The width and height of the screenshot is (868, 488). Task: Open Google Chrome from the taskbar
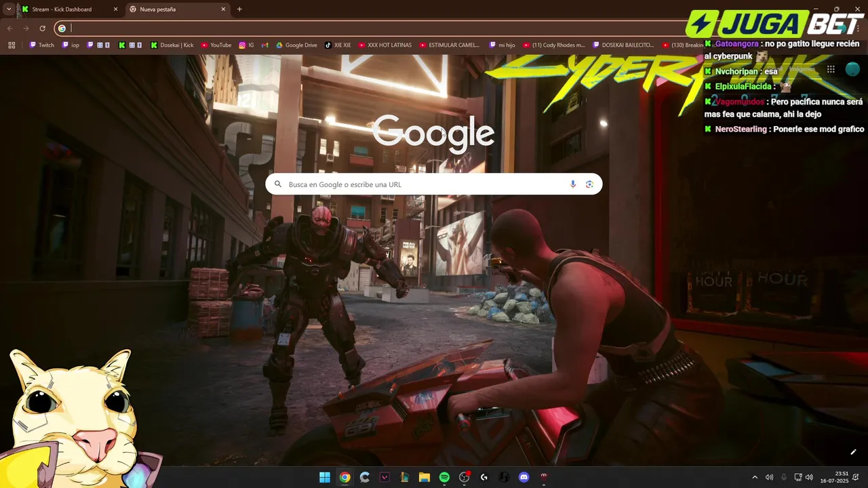click(x=344, y=477)
